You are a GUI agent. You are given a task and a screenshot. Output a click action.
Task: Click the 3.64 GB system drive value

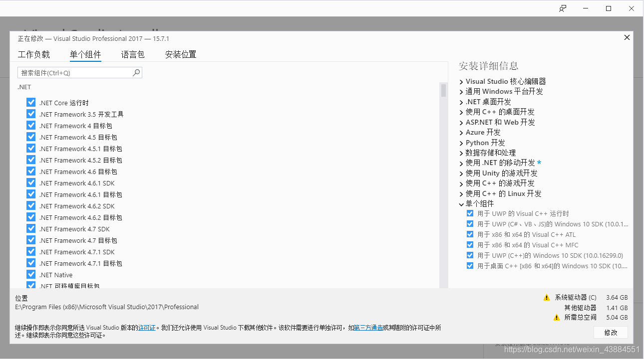pos(617,298)
